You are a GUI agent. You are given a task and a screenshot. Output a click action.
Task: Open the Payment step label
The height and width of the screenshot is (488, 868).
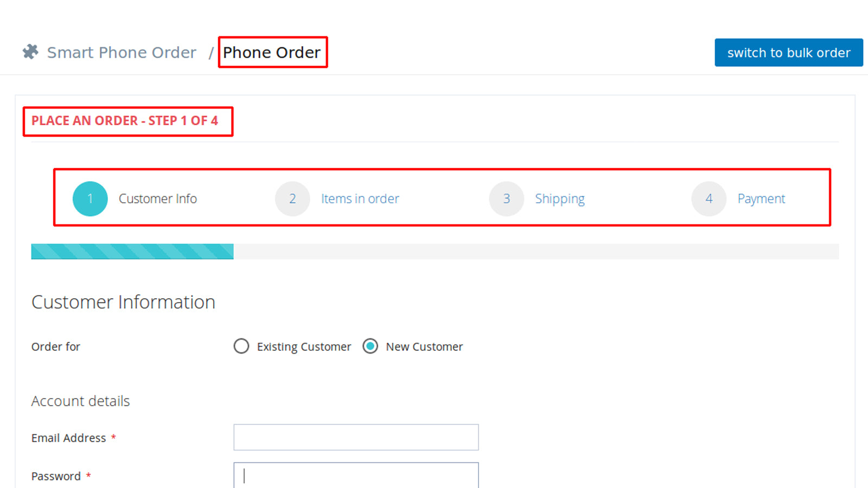[x=761, y=198]
